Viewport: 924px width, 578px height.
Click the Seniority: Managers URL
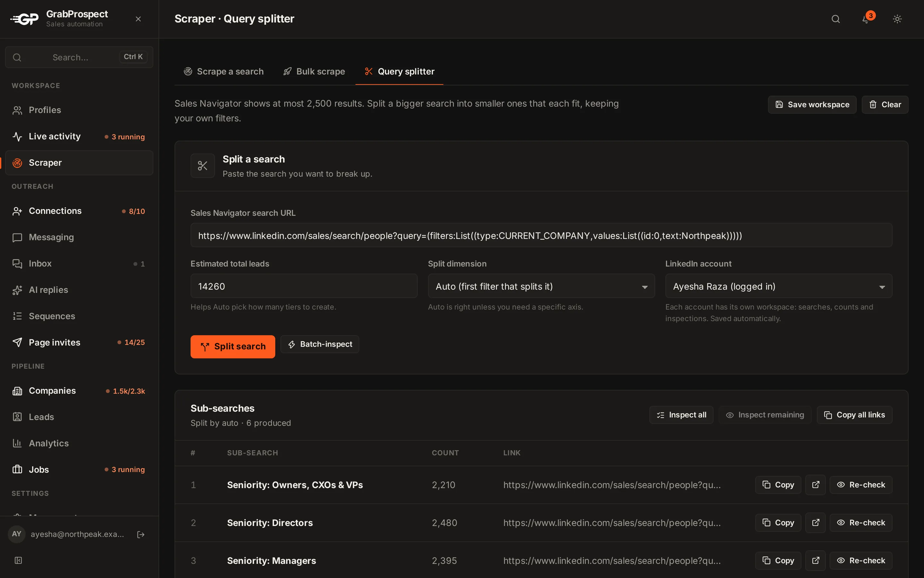[612, 561]
